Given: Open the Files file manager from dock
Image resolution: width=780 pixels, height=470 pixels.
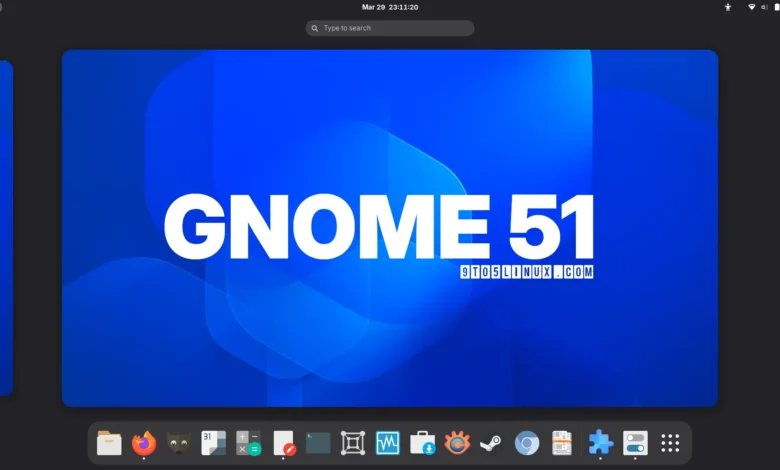Looking at the screenshot, I should click(x=109, y=443).
